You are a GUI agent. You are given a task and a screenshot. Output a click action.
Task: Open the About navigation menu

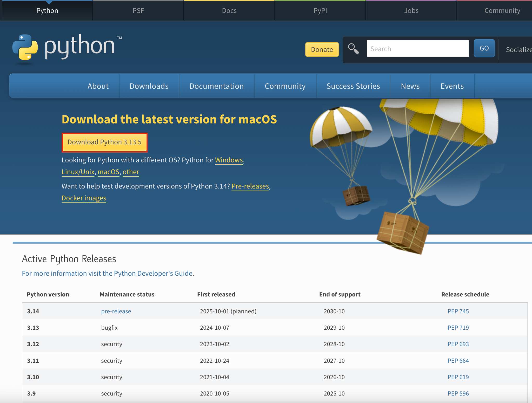click(98, 86)
